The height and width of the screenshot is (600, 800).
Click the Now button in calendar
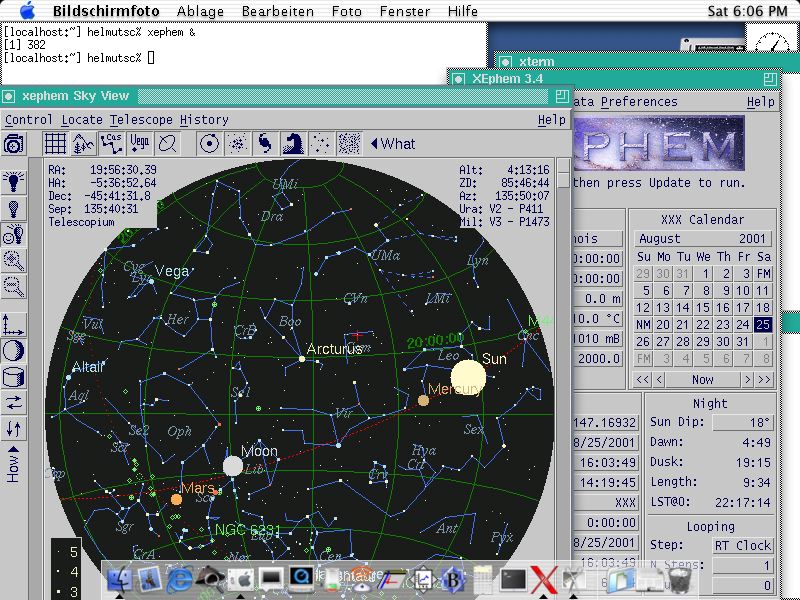(x=703, y=380)
